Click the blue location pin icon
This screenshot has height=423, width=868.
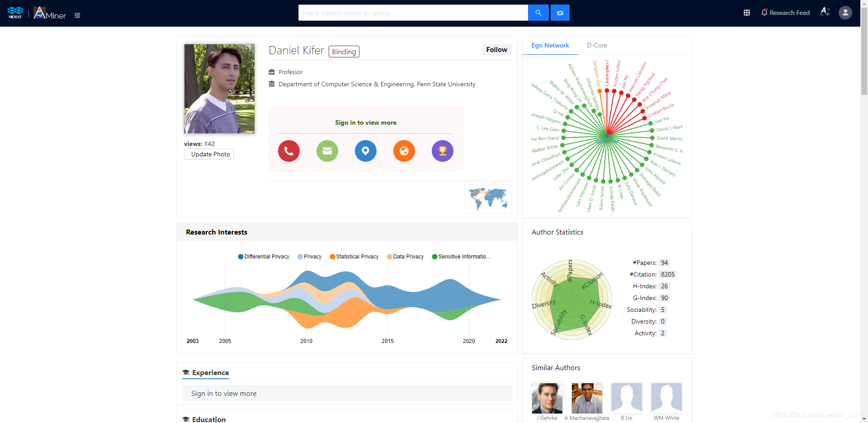click(x=366, y=151)
